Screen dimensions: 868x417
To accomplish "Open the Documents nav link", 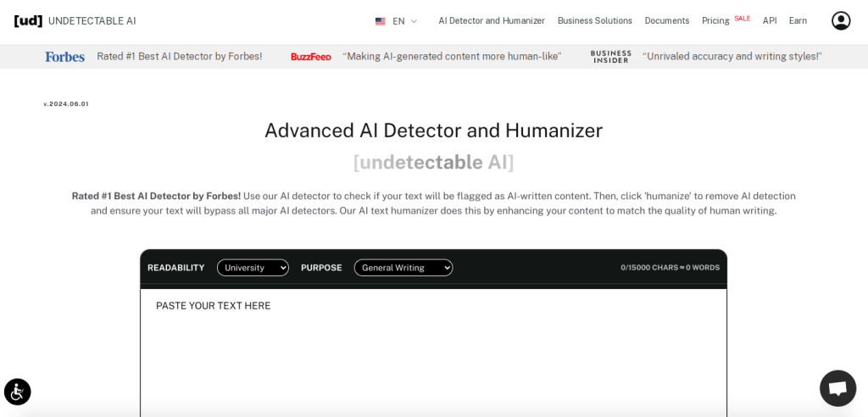I will (666, 21).
